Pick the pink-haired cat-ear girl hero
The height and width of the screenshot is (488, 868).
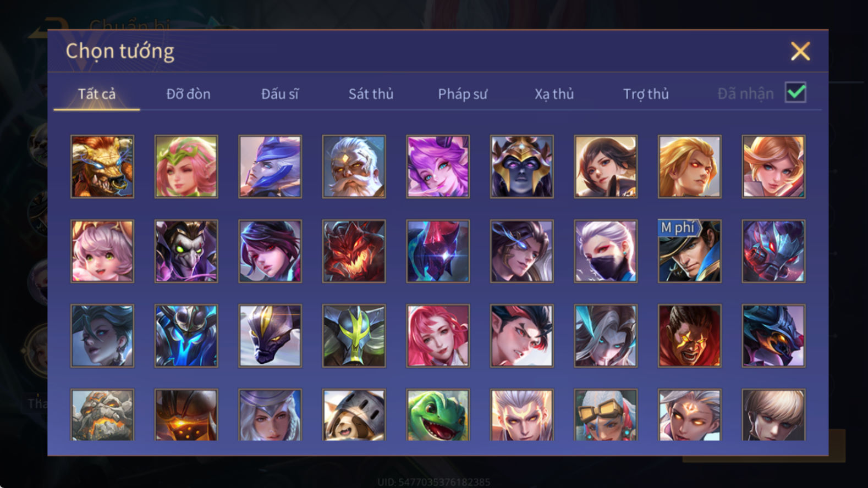pyautogui.click(x=102, y=251)
